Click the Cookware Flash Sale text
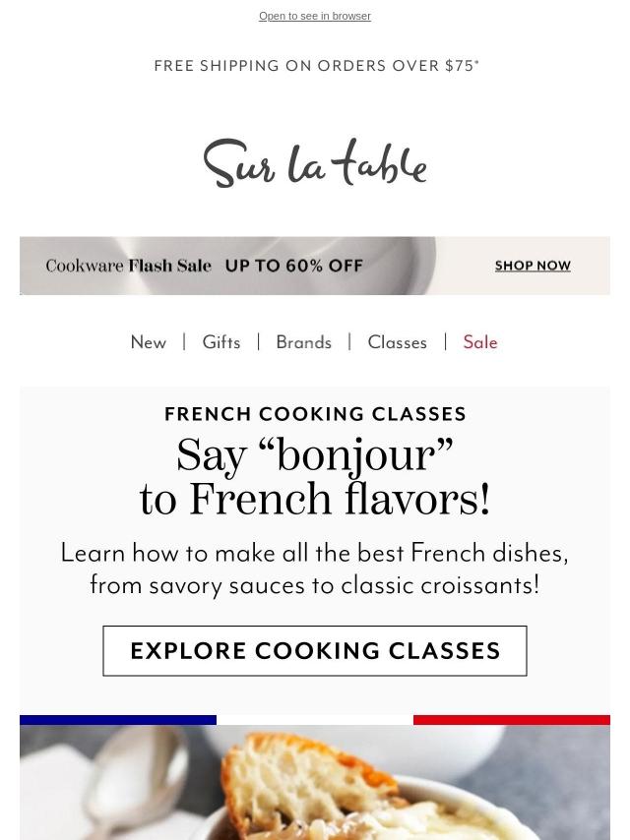Image resolution: width=630 pixels, height=840 pixels. click(128, 266)
